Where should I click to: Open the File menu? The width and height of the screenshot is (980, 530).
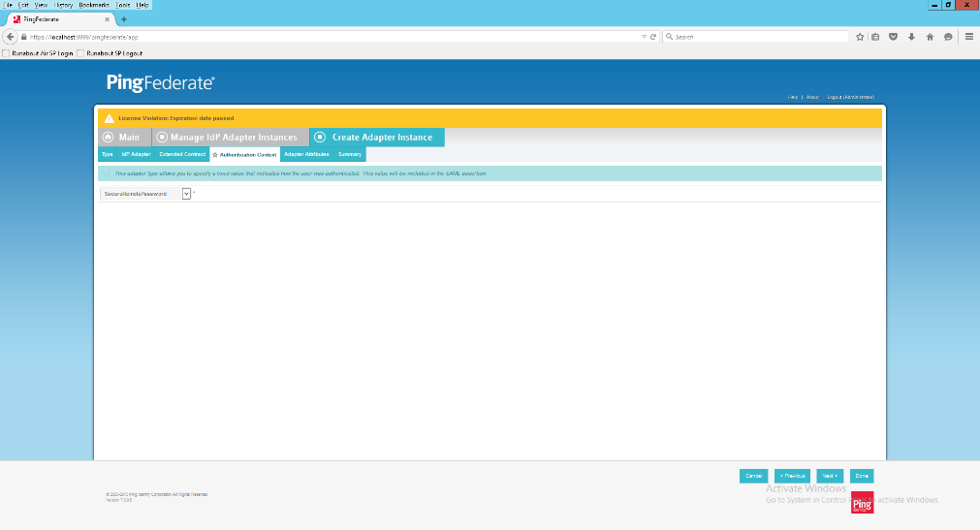point(8,5)
